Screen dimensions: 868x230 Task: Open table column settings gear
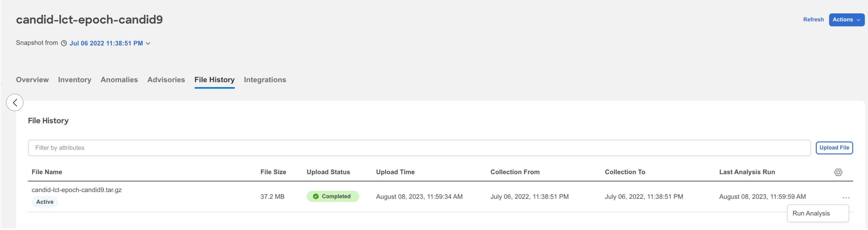[838, 172]
